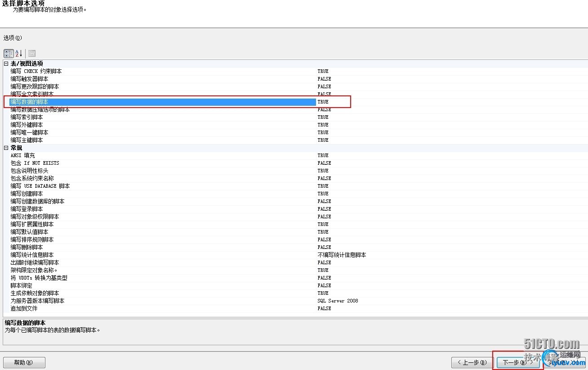Select the 将 UDDTs 转换为基类型 option

39,278
